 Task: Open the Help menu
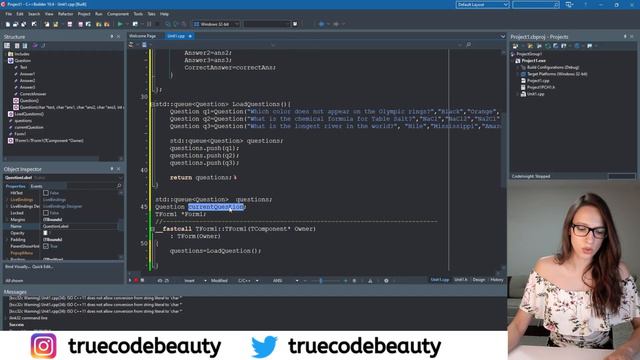(x=164, y=14)
